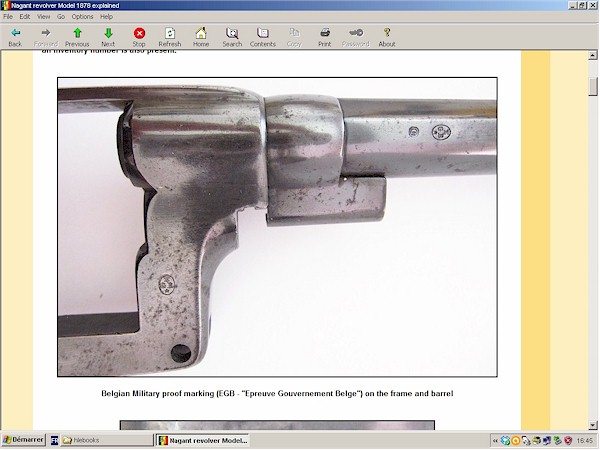The image size is (600, 450).
Task: Click the green arrow tray icon
Action: 558,441
